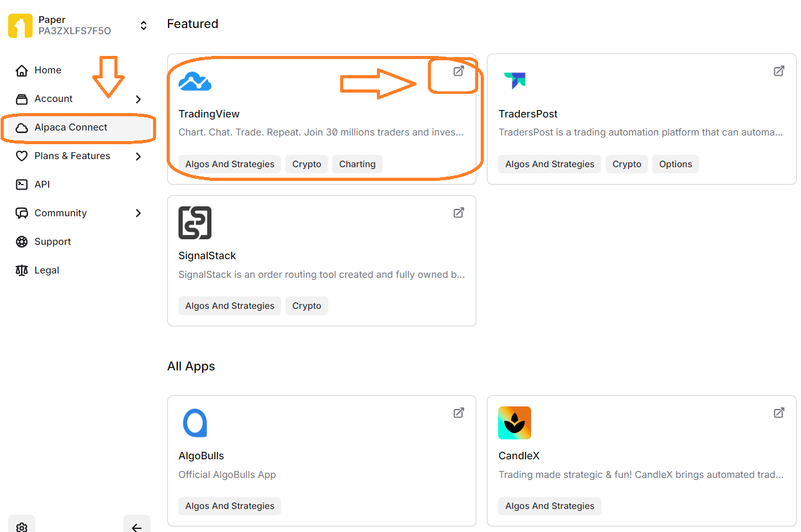The height and width of the screenshot is (532, 801).
Task: Expand the Plans & Features chevron
Action: (x=138, y=156)
